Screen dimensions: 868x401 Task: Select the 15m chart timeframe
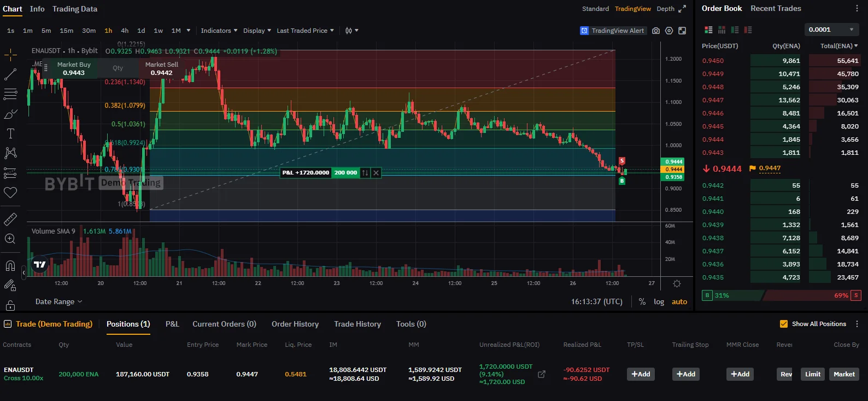pos(66,31)
